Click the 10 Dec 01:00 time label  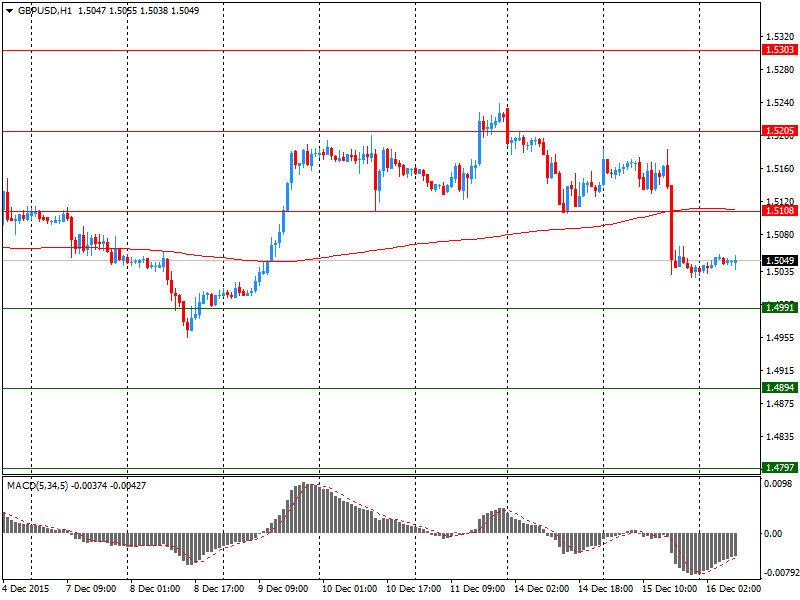click(349, 589)
